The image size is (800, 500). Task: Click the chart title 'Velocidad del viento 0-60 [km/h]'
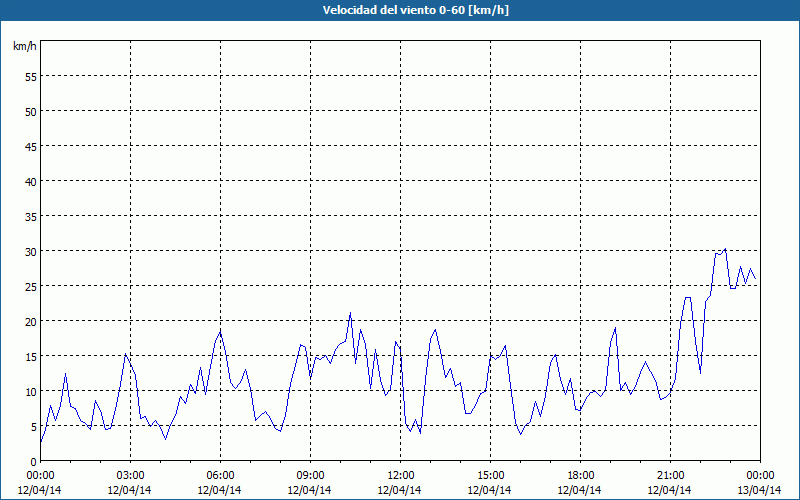416,10
